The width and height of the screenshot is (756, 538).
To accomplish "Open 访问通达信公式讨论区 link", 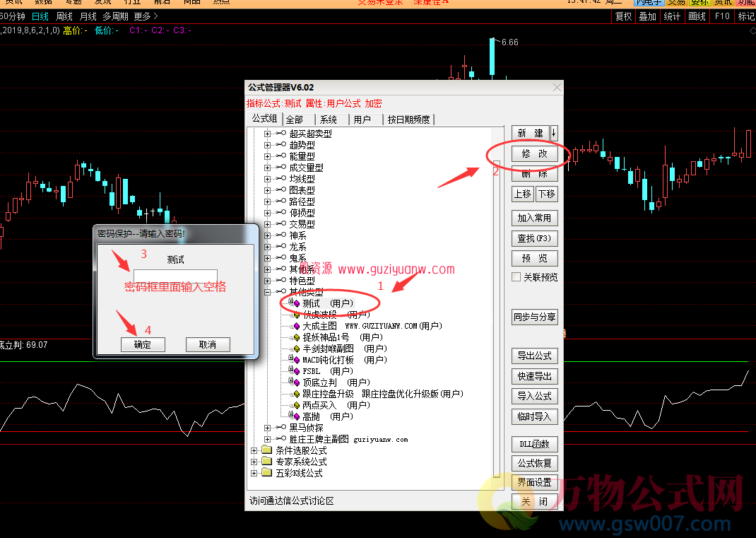I will [291, 501].
